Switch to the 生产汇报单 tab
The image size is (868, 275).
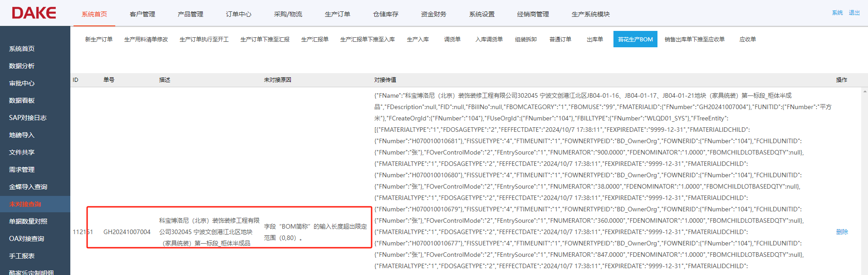(315, 40)
